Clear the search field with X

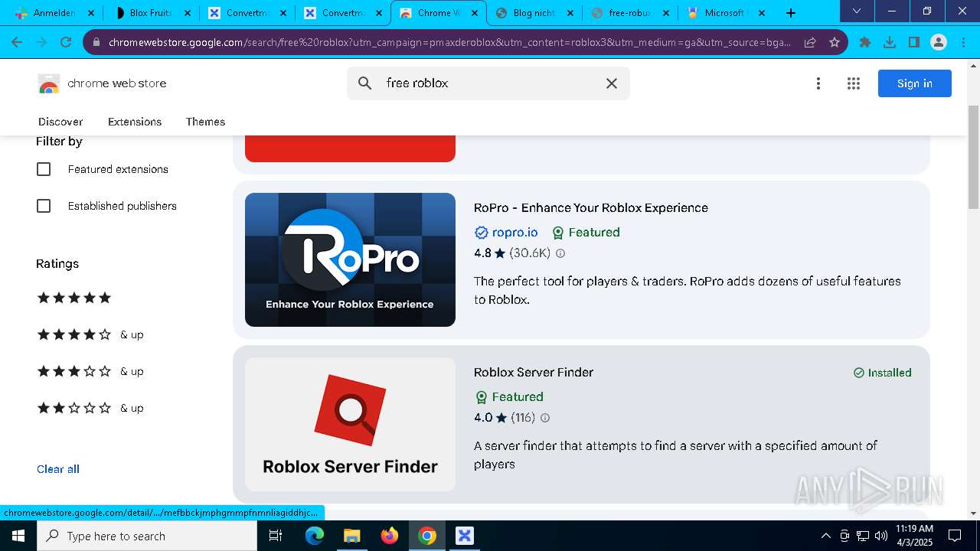coord(612,83)
